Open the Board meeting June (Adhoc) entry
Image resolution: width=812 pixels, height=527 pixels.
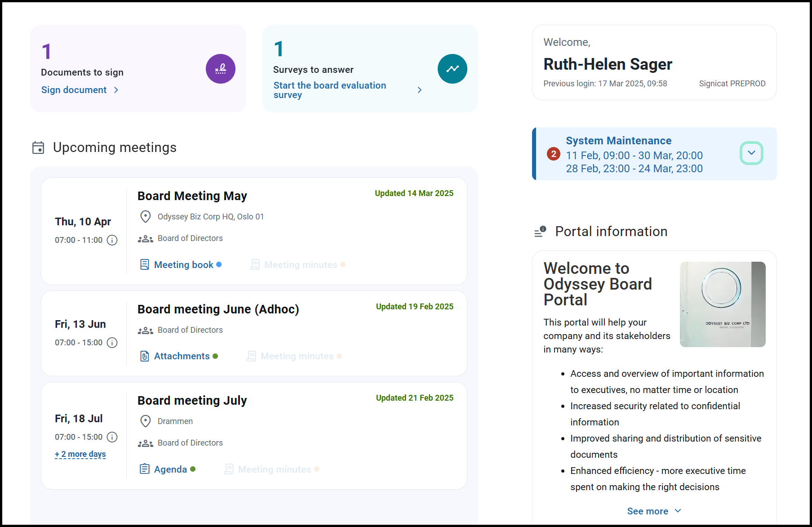pyautogui.click(x=218, y=309)
